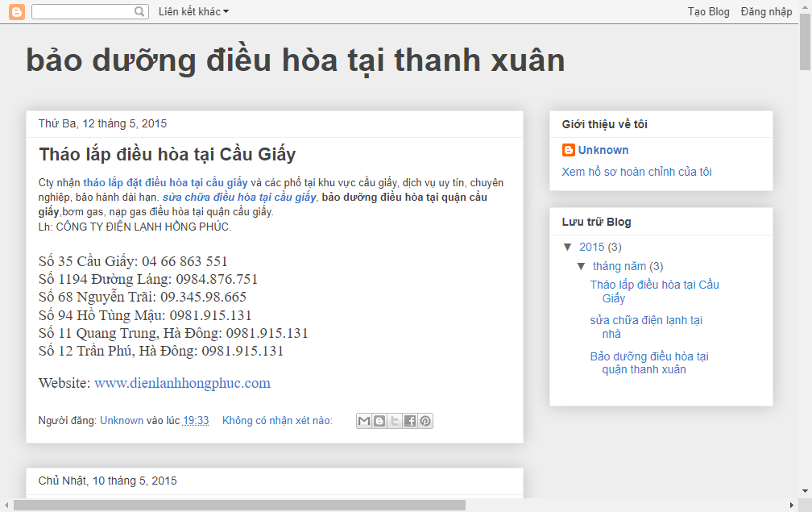812x512 pixels.
Task: Open archive post Bảo dưỡng điều hòa tại quận thanh xuân
Action: coord(649,363)
